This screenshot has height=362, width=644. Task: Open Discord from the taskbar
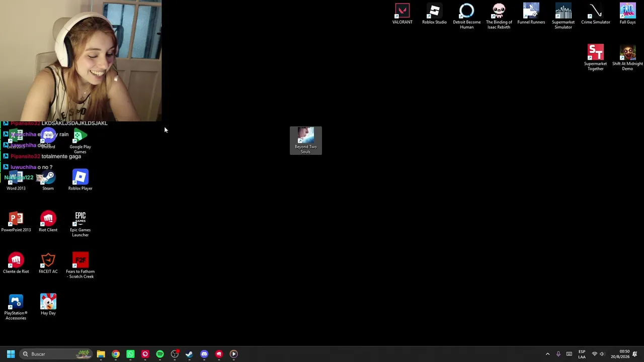[x=204, y=354]
